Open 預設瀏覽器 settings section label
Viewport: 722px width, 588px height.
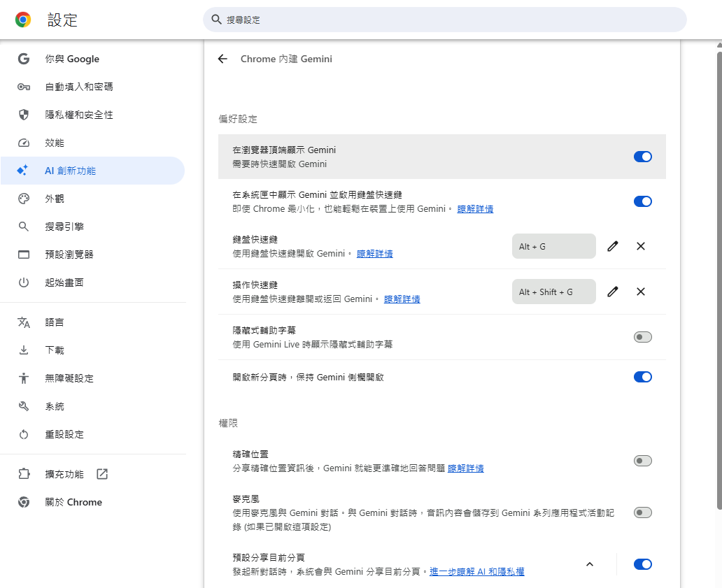point(69,254)
